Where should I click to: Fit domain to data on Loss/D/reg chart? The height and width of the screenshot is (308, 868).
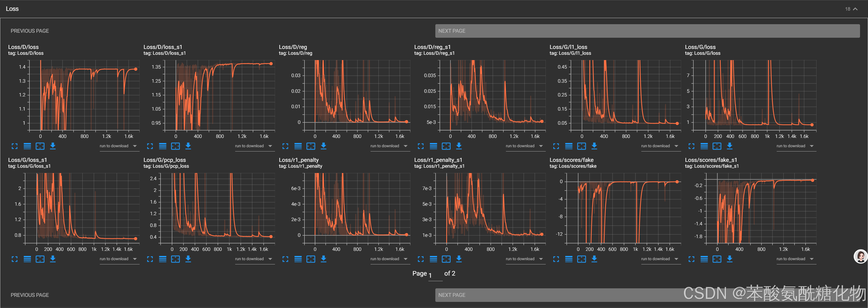pos(311,146)
